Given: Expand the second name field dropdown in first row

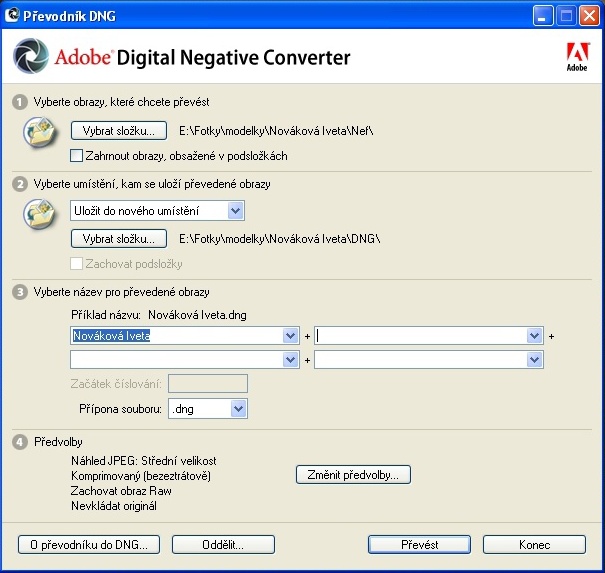Looking at the screenshot, I should pyautogui.click(x=534, y=336).
